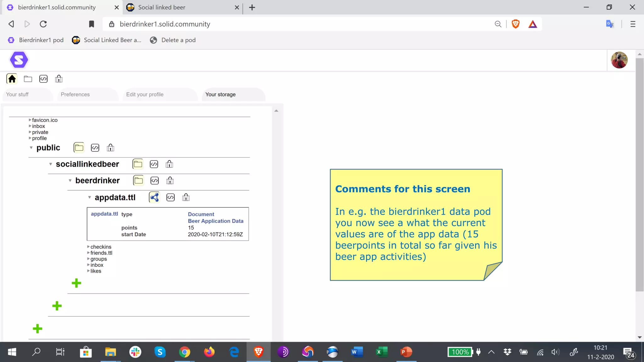The height and width of the screenshot is (362, 644).
Task: Click green plus under sociallinkedbeer folder
Action: tap(57, 306)
